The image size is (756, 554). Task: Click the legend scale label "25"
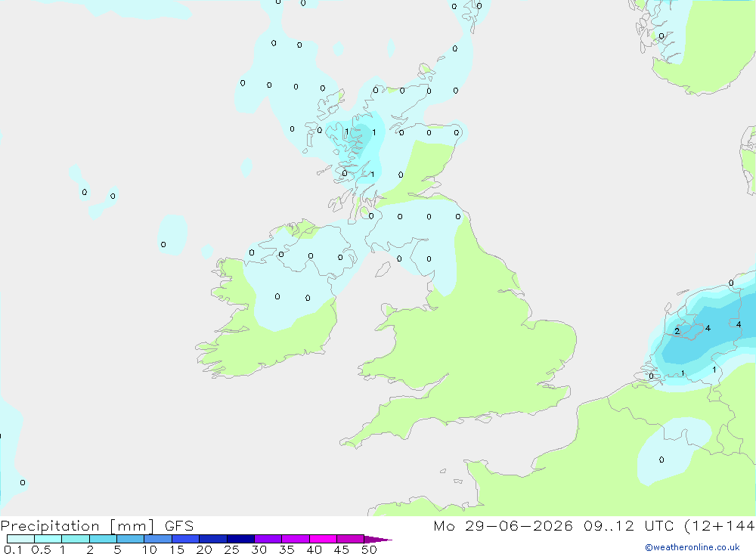[232, 549]
